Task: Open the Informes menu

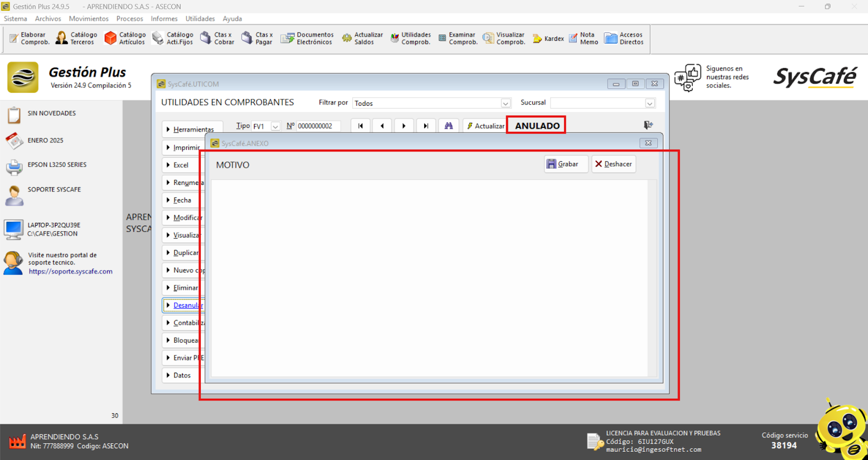Action: click(x=164, y=18)
